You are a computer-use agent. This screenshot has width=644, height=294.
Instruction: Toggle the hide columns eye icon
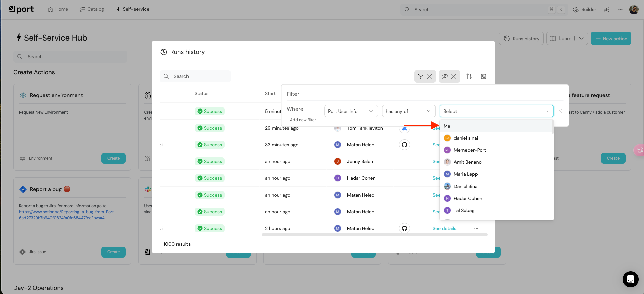445,76
